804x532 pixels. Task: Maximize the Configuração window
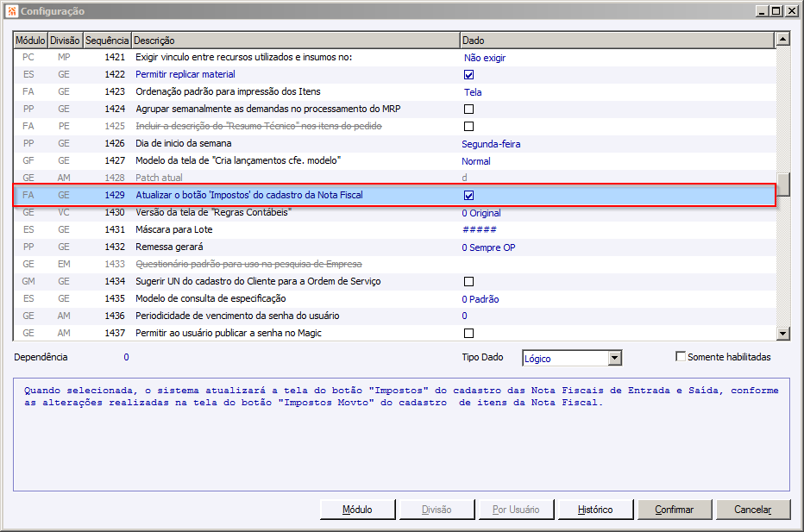[776, 10]
